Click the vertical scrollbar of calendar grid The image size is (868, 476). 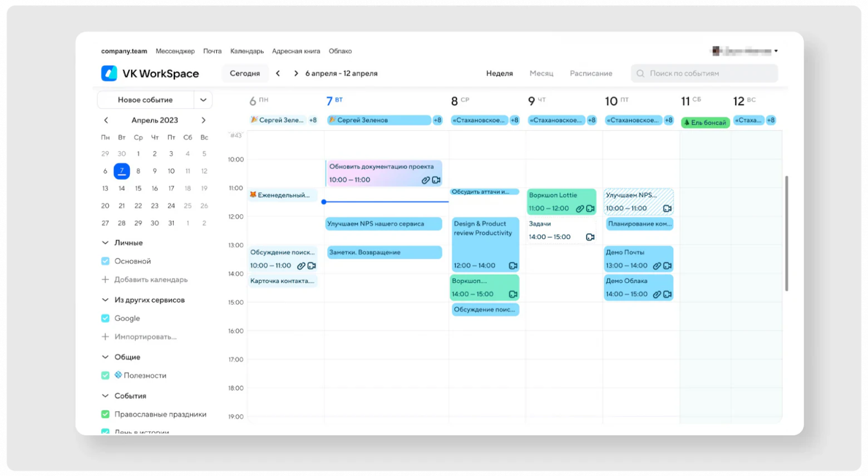[x=786, y=234]
